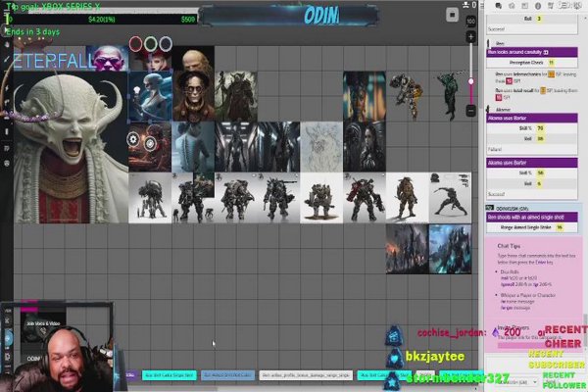Choose the Select arrow tool in the left toolbar
Image resolution: width=588 pixels, height=392 pixels.
[x=7, y=29]
